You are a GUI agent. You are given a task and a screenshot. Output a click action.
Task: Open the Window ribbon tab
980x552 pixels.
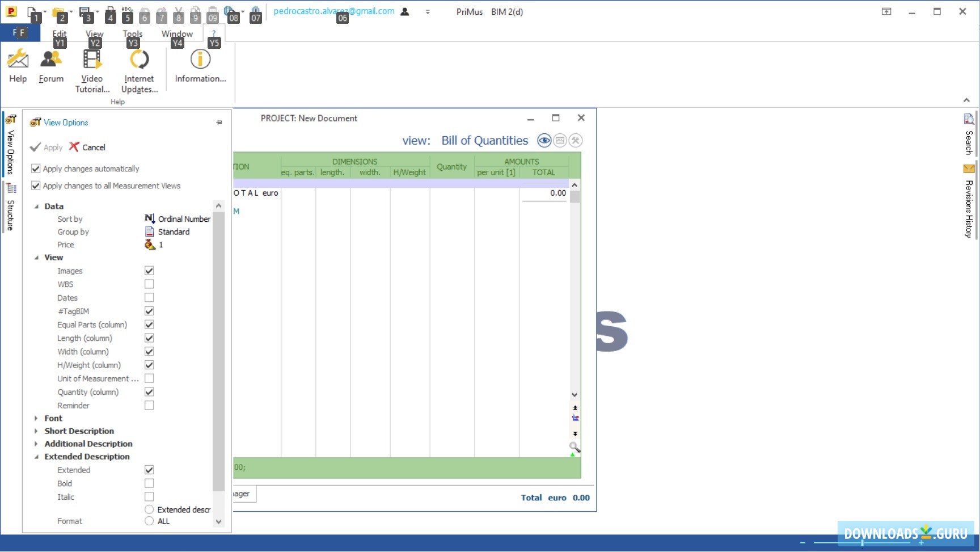click(177, 33)
